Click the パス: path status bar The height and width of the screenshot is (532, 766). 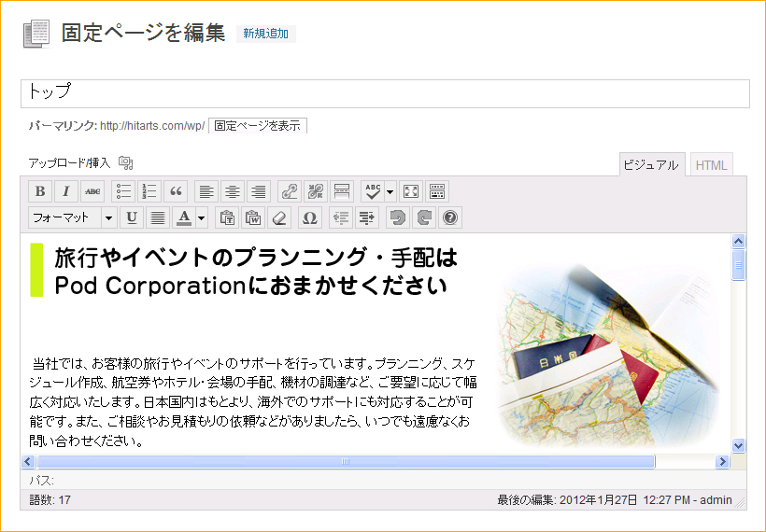(384, 481)
